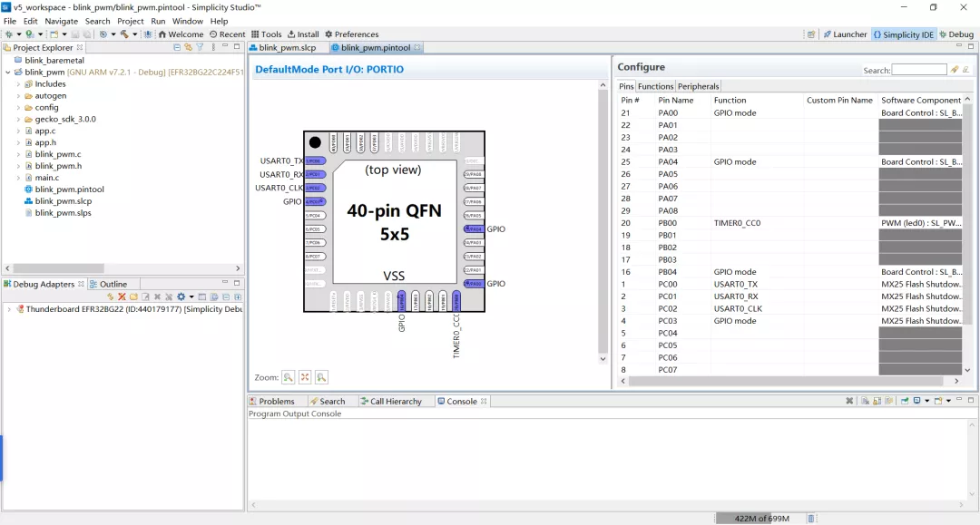Screen dimensions: 980x525
Task: Open Preferences from the toolbar
Action: 351,34
